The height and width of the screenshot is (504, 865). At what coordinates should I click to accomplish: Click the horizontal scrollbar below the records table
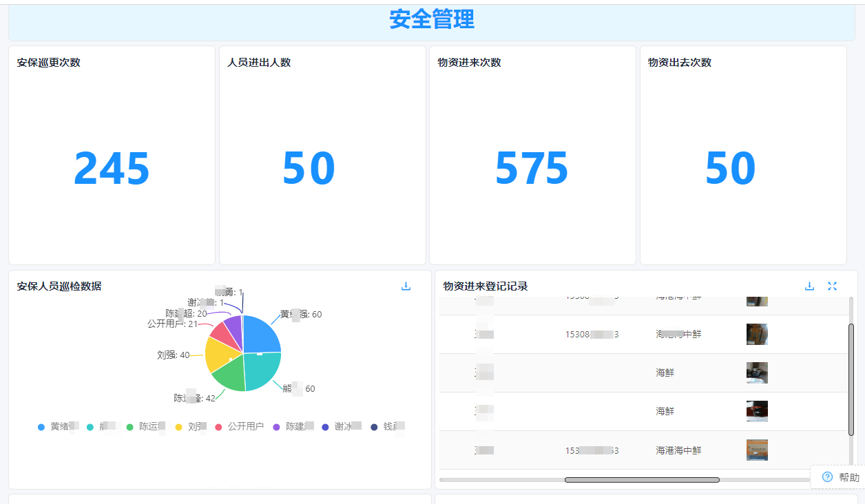point(640,479)
